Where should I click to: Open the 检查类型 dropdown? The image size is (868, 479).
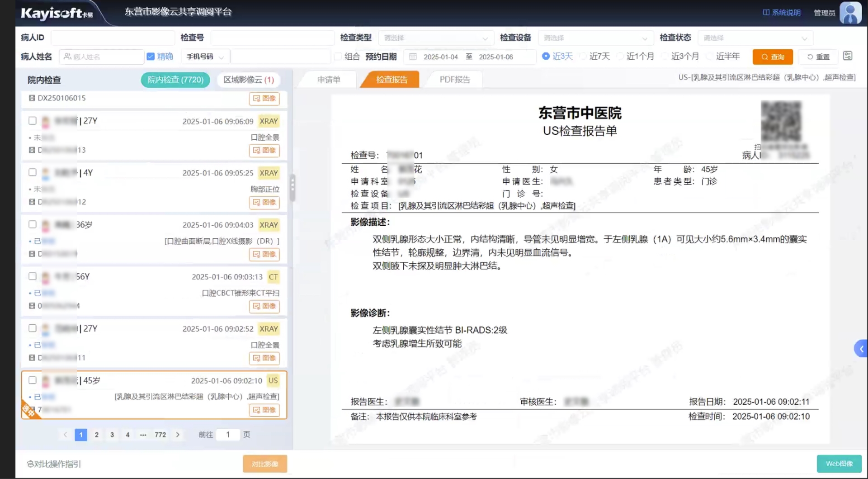click(x=435, y=38)
